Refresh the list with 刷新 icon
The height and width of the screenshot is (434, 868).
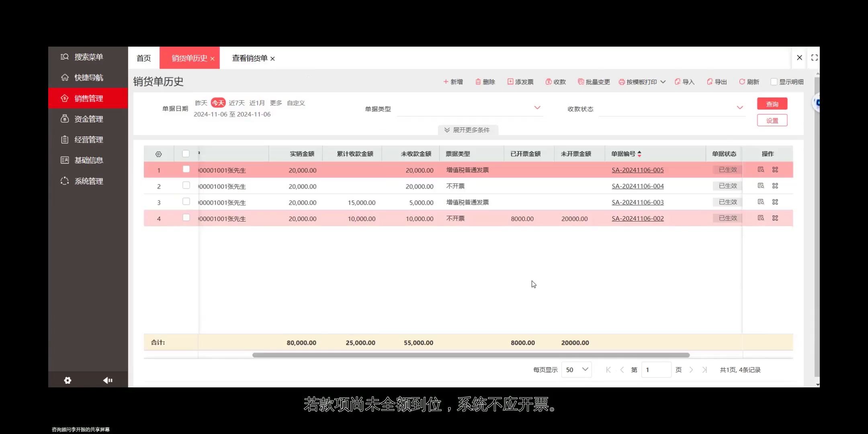749,82
